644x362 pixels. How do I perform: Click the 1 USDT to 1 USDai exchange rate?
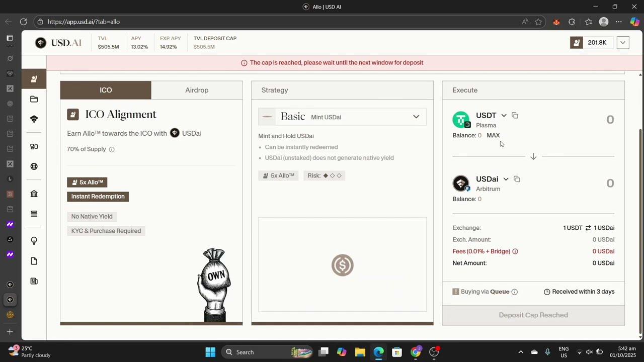pos(589,228)
